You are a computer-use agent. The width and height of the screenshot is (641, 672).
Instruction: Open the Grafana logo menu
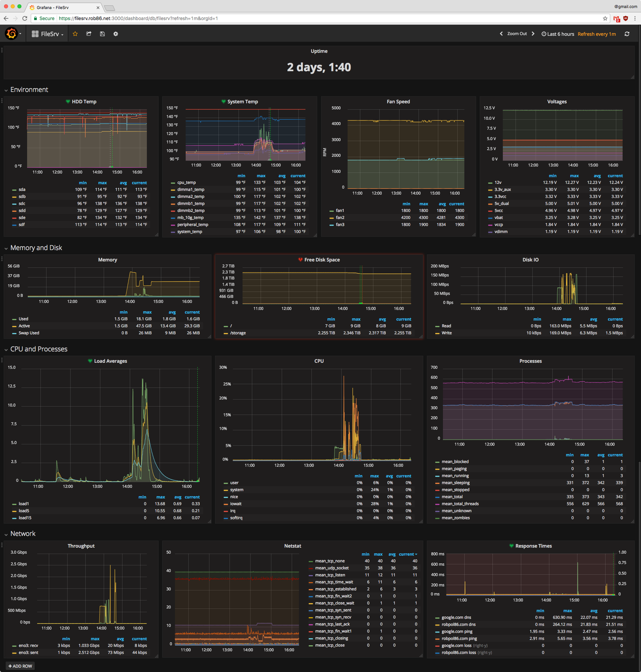click(12, 34)
